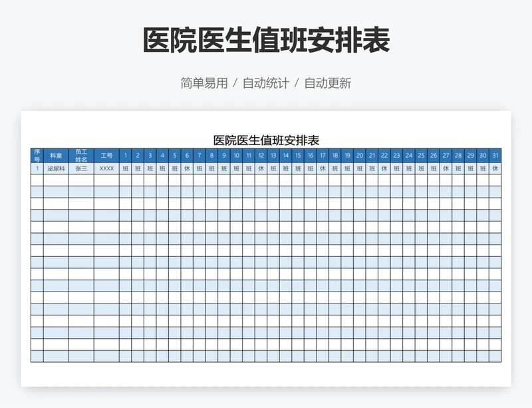Image resolution: width=532 pixels, height=408 pixels.
Task: Click the day 1 column header
Action: [125, 156]
